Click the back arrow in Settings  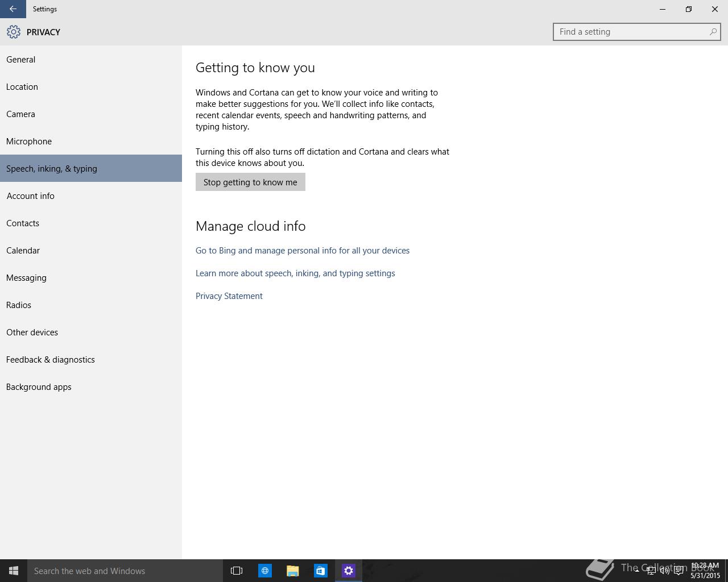[x=13, y=9]
